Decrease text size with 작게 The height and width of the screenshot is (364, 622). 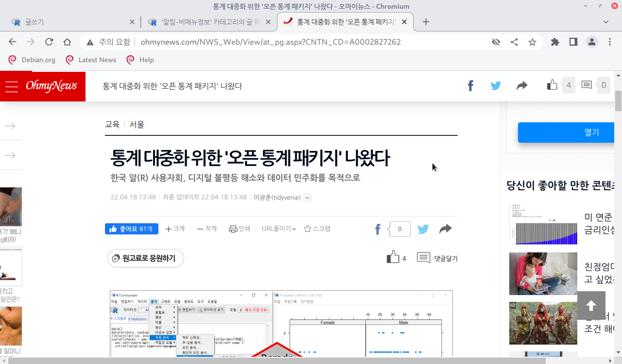pos(207,229)
